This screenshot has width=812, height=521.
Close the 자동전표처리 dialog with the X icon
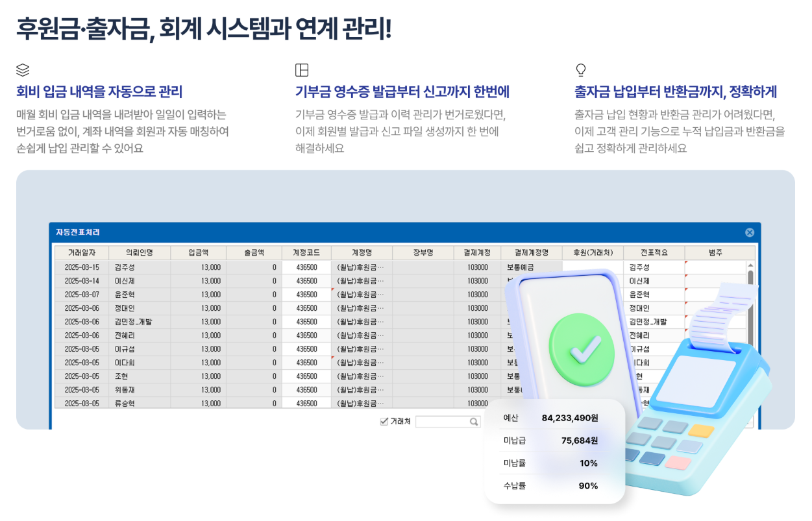tap(750, 232)
